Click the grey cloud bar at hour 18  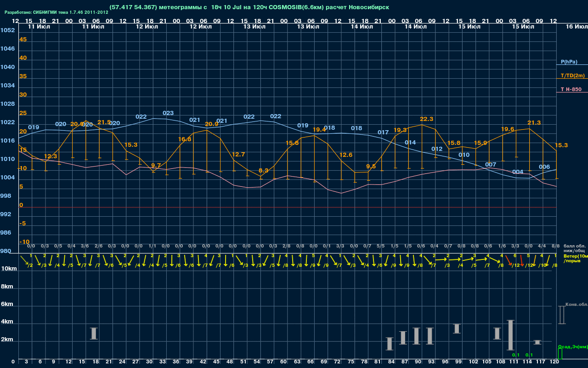94,333
